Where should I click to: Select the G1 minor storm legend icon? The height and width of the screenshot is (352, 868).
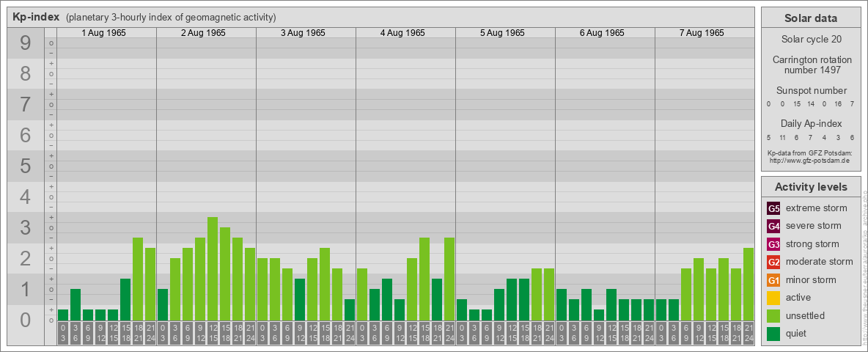[774, 280]
